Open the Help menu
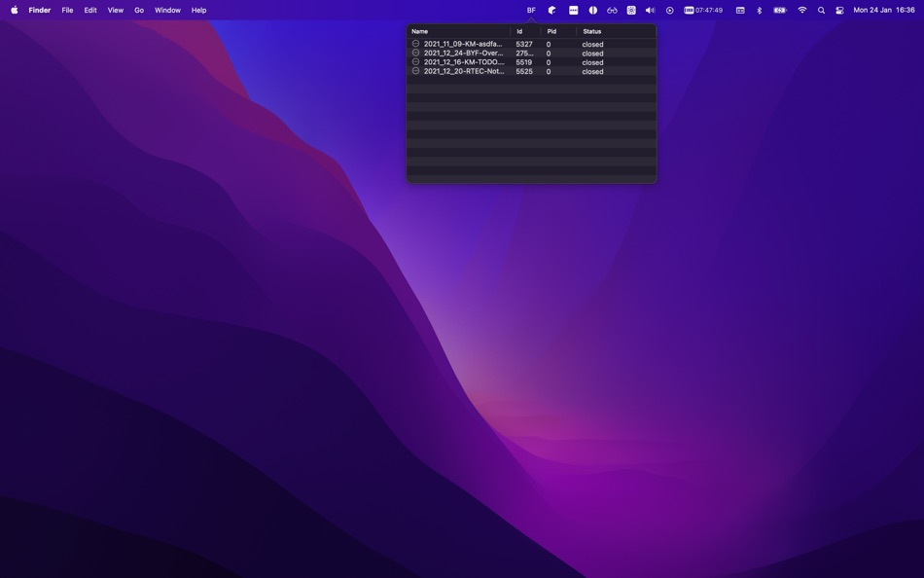 [x=198, y=10]
